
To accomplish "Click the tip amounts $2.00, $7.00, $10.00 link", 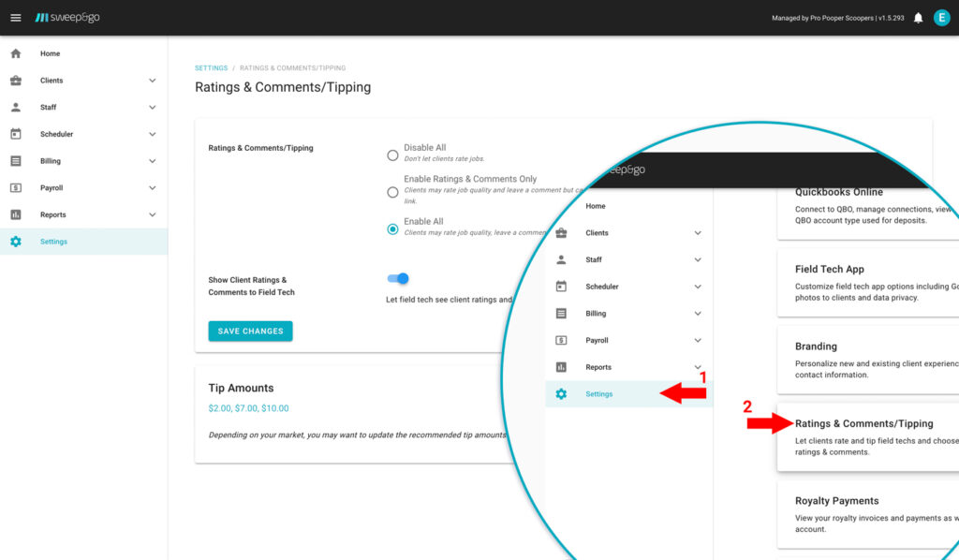I will 248,408.
